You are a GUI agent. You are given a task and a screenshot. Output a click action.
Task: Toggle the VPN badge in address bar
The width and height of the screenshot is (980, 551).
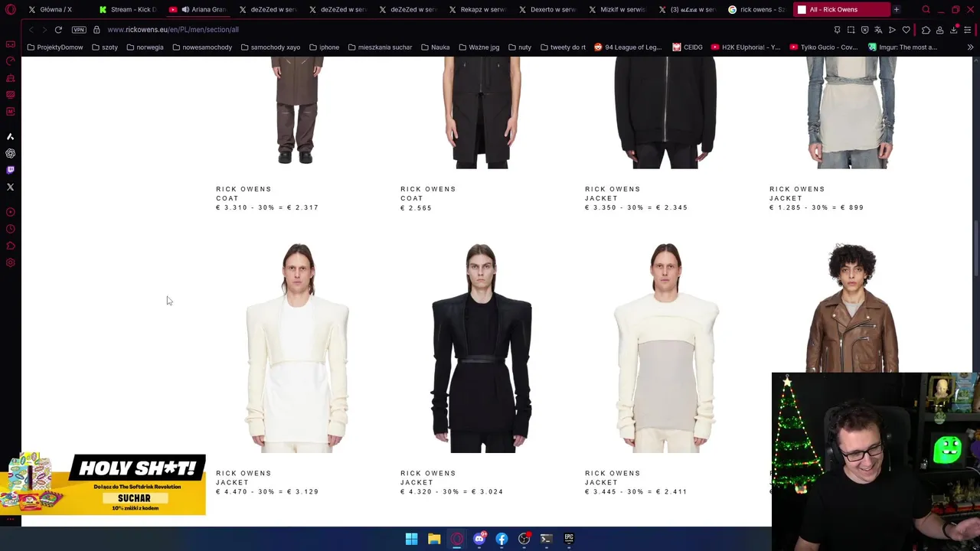pyautogui.click(x=79, y=29)
